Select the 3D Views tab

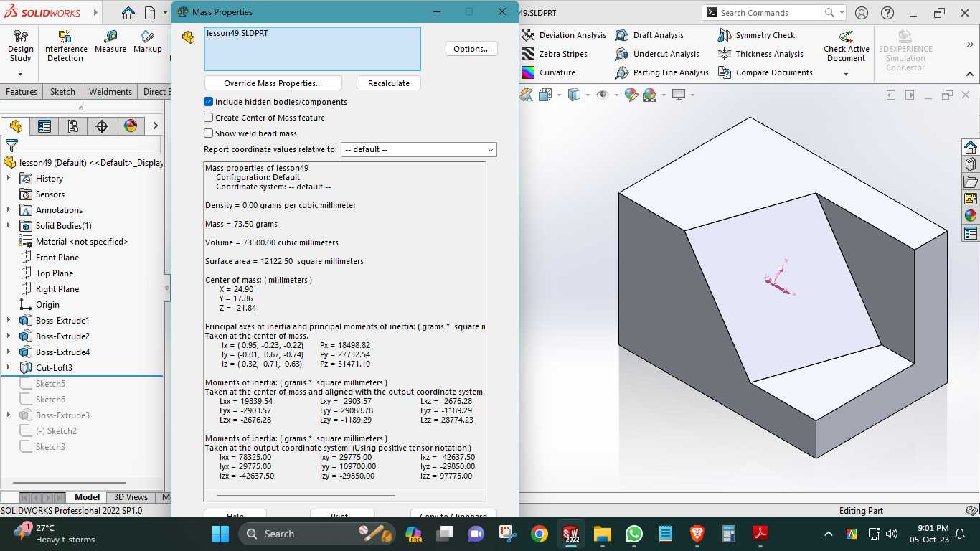[x=131, y=497]
